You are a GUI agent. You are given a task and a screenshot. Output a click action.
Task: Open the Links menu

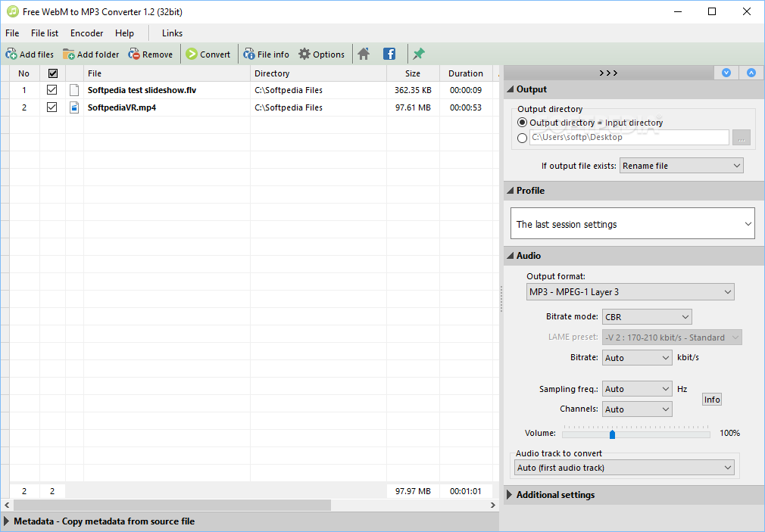coord(172,33)
